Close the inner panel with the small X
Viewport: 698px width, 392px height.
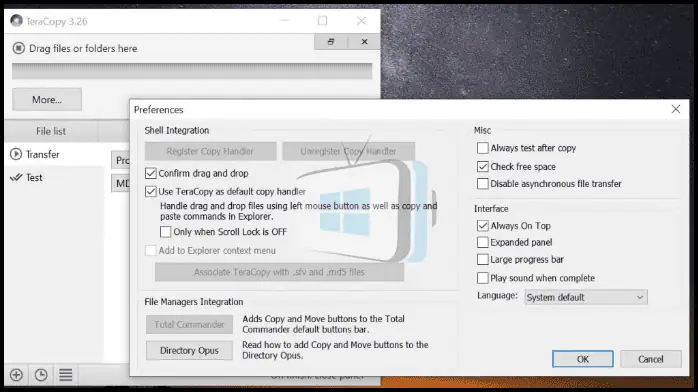tap(364, 41)
